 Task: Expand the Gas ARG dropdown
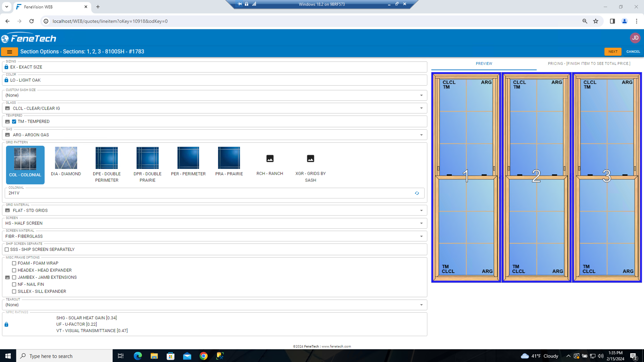tap(421, 135)
